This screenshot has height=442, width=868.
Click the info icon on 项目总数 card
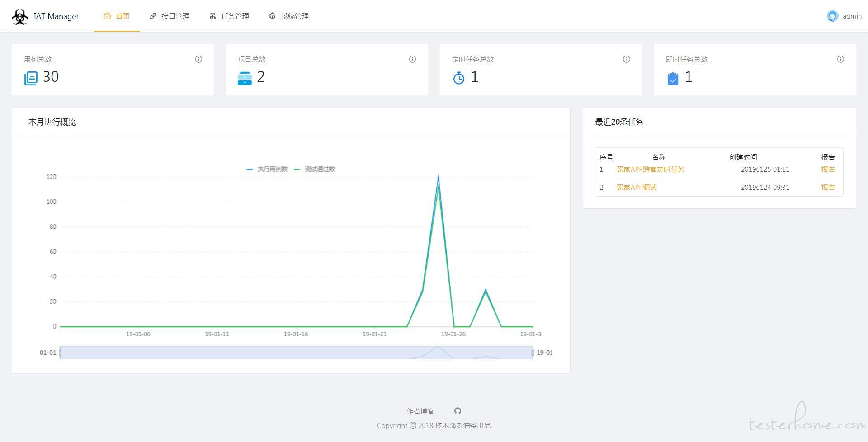pyautogui.click(x=412, y=59)
